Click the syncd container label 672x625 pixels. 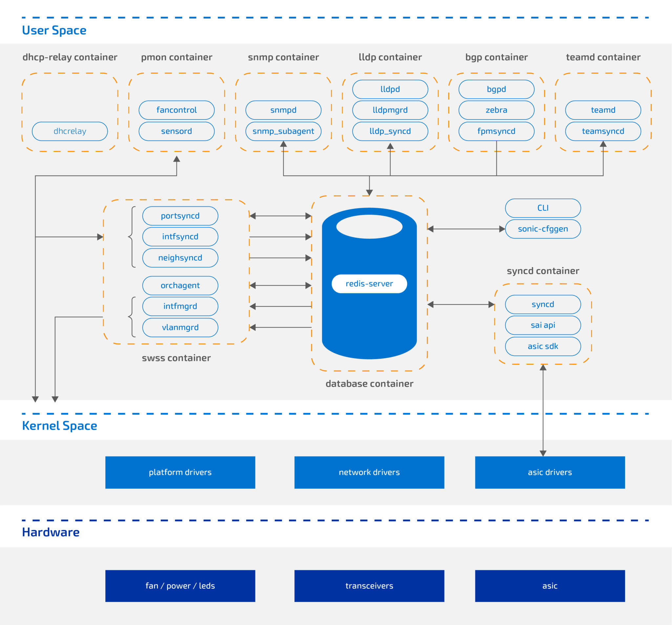coord(543,271)
